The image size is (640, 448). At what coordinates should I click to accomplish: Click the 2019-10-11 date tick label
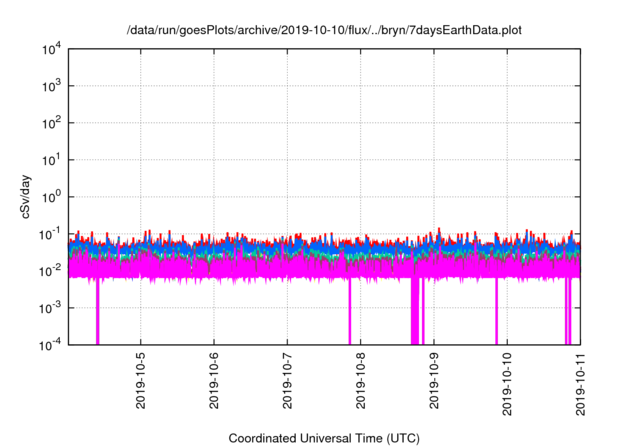click(580, 384)
